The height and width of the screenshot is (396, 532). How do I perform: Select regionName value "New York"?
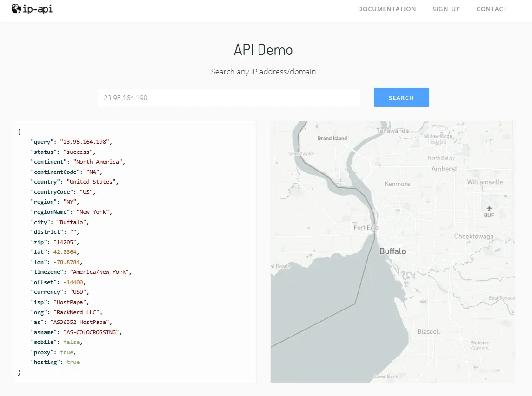click(x=93, y=212)
